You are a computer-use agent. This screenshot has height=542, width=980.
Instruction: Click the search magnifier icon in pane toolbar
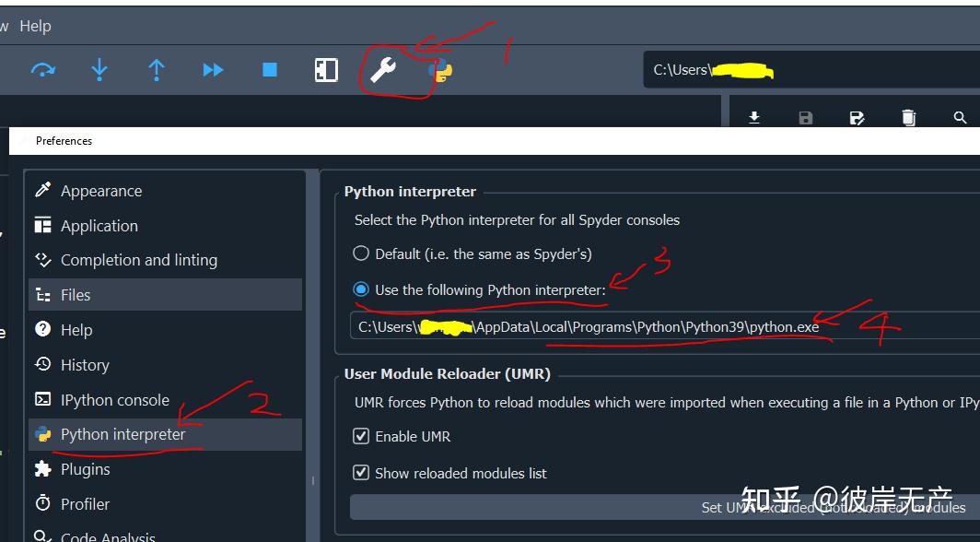coord(960,118)
